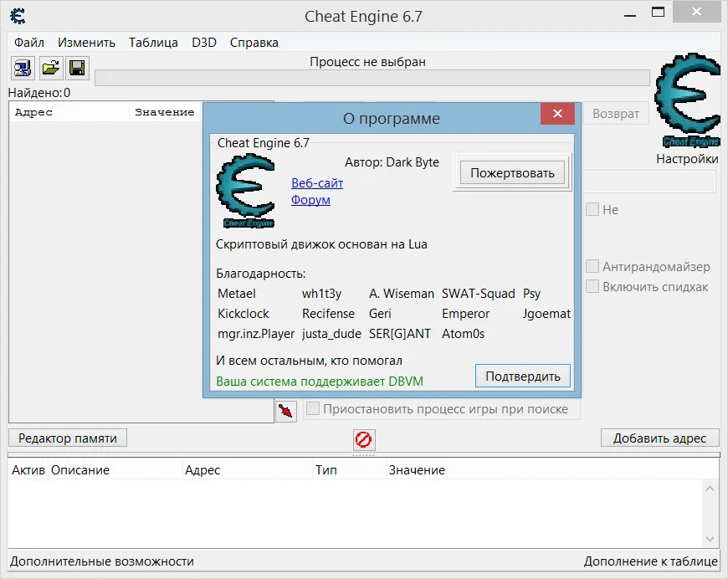The height and width of the screenshot is (579, 728).
Task: Open the Таблица menu
Action: [x=152, y=42]
